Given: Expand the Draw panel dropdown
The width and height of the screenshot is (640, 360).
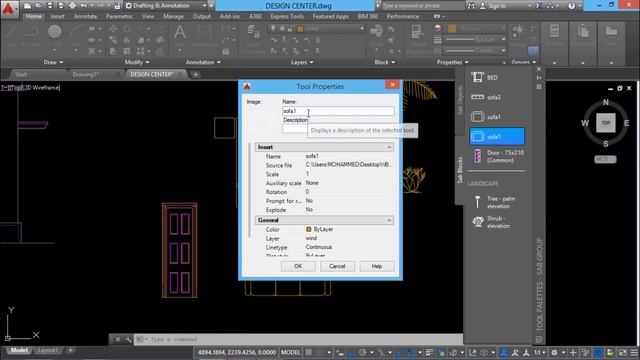Looking at the screenshot, I should 53,62.
